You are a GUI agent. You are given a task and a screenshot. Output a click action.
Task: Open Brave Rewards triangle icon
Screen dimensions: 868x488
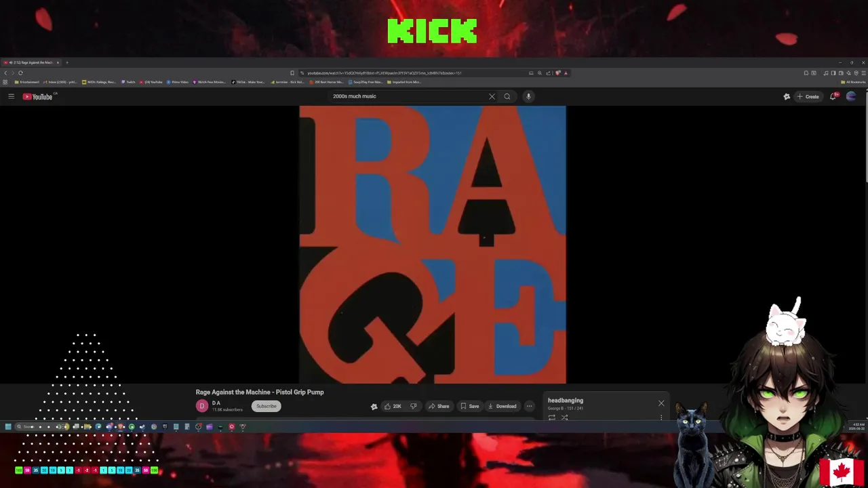click(x=566, y=73)
